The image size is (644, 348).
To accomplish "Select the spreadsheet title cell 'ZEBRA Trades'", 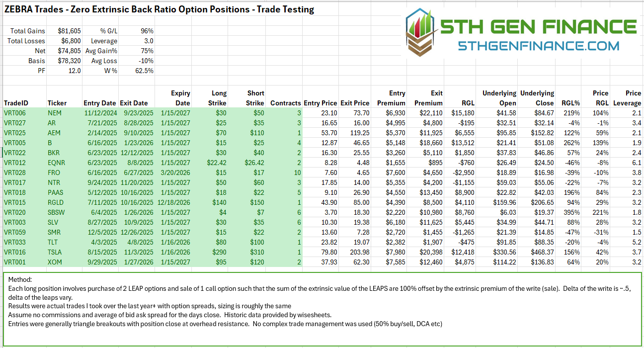I will (159, 9).
